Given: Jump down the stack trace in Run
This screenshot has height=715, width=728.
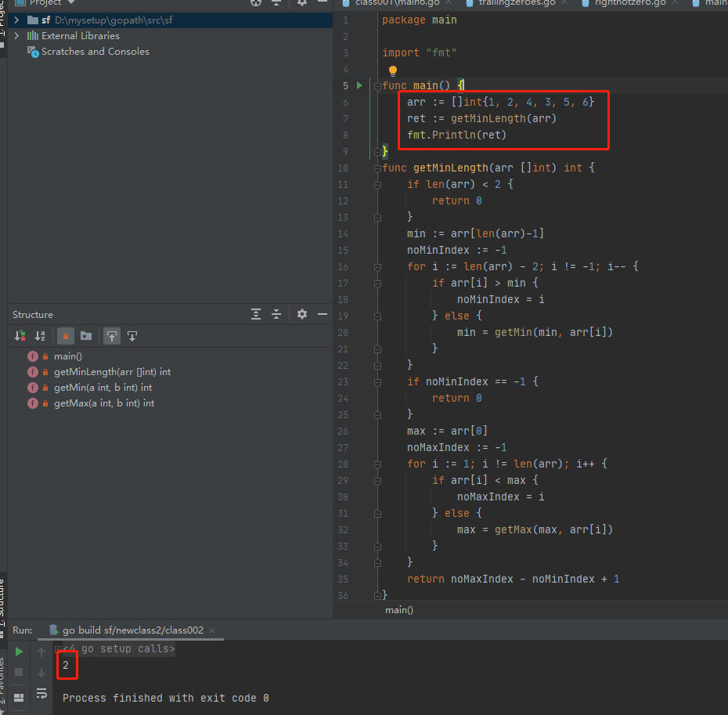Looking at the screenshot, I should point(41,672).
